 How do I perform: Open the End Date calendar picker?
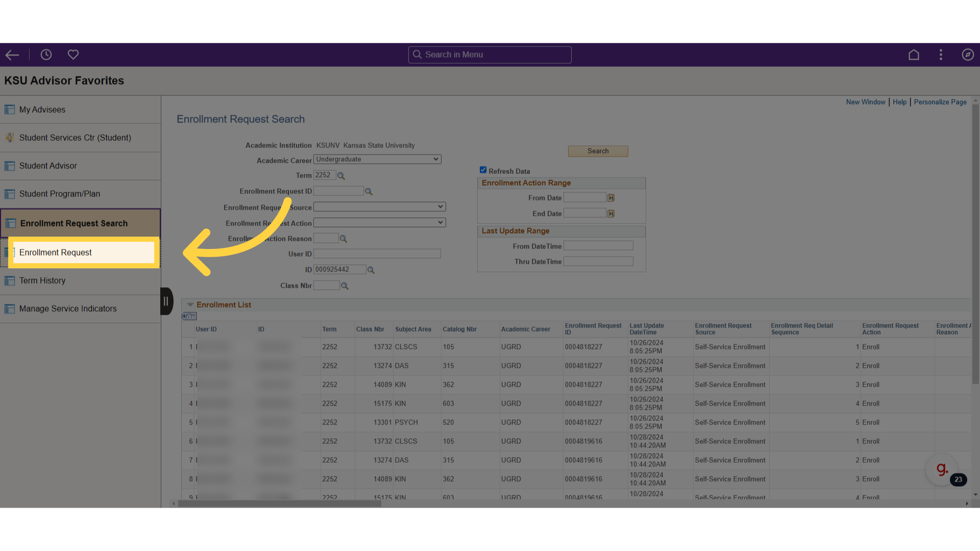tap(611, 214)
